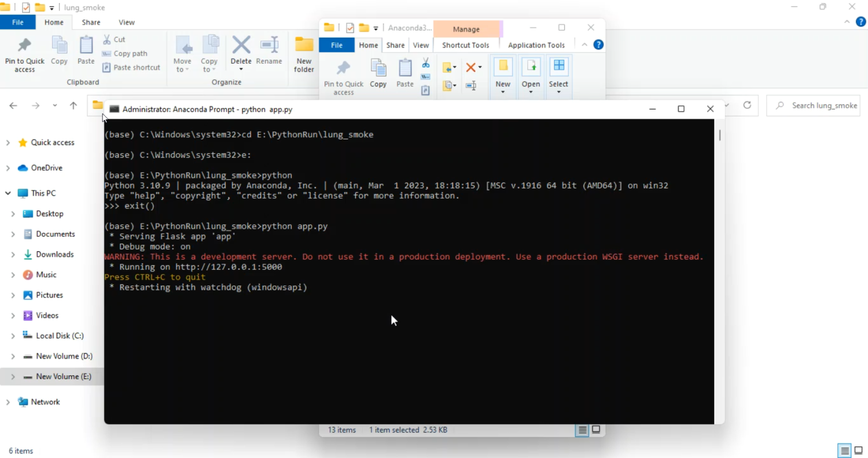Image resolution: width=868 pixels, height=458 pixels.
Task: Click Pin to Quick access in lung_smoke ribbon
Action: (24, 55)
